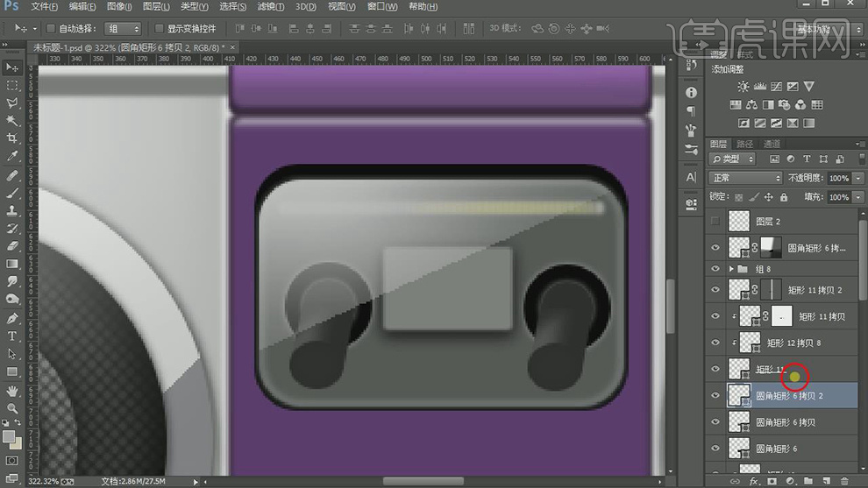Select the Rectangular Marquee tool

(x=12, y=85)
